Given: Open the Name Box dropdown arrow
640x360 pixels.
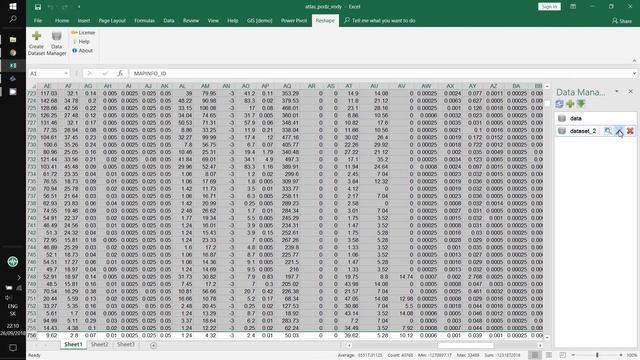Looking at the screenshot, I should click(x=66, y=73).
